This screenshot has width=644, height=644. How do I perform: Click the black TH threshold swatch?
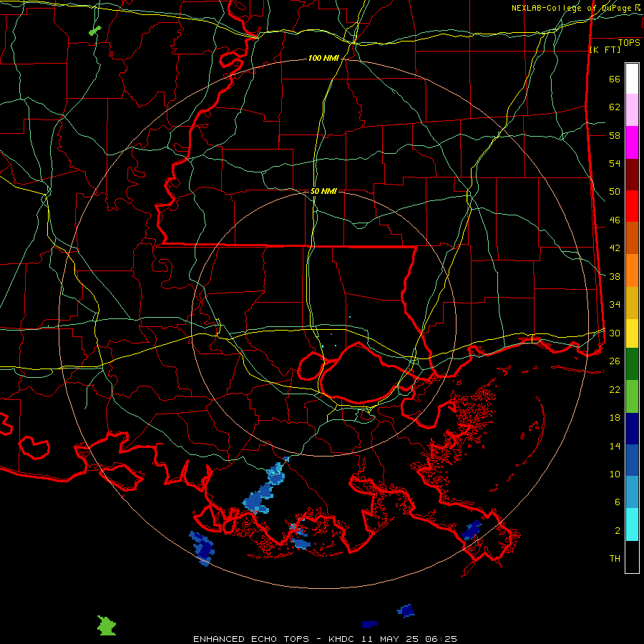point(632,557)
